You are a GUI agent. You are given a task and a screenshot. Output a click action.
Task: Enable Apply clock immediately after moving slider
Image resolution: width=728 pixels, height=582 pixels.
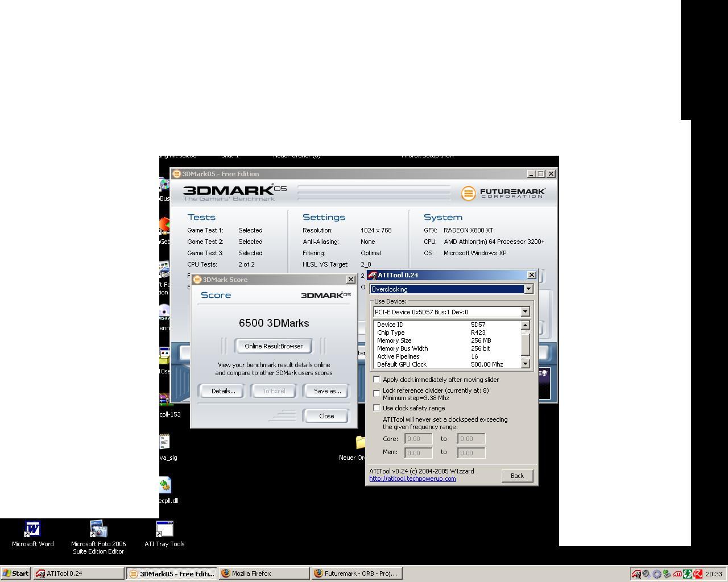pyautogui.click(x=377, y=380)
